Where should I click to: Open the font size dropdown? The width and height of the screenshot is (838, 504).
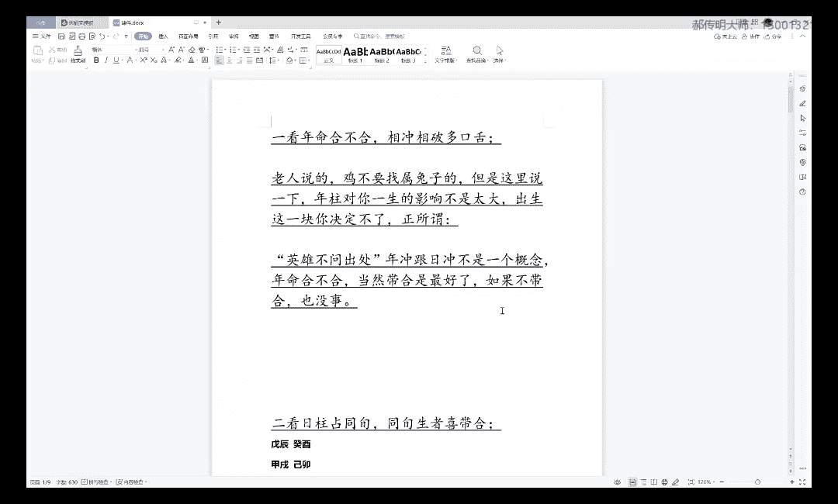(x=162, y=50)
